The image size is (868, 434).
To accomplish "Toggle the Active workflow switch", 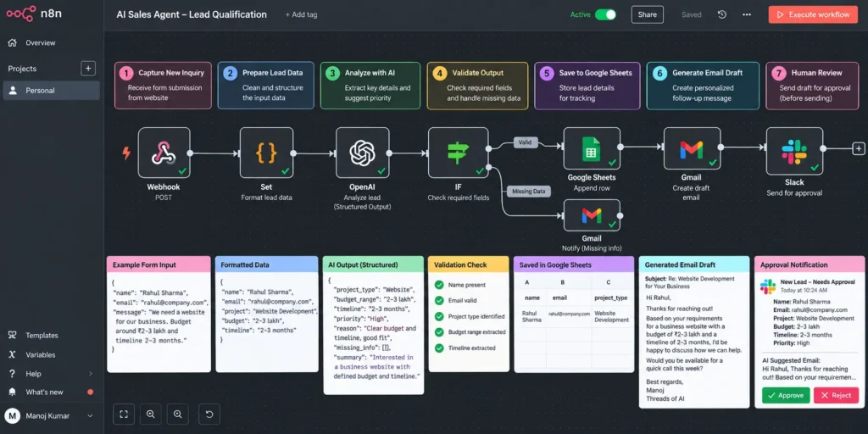I will 605,15.
